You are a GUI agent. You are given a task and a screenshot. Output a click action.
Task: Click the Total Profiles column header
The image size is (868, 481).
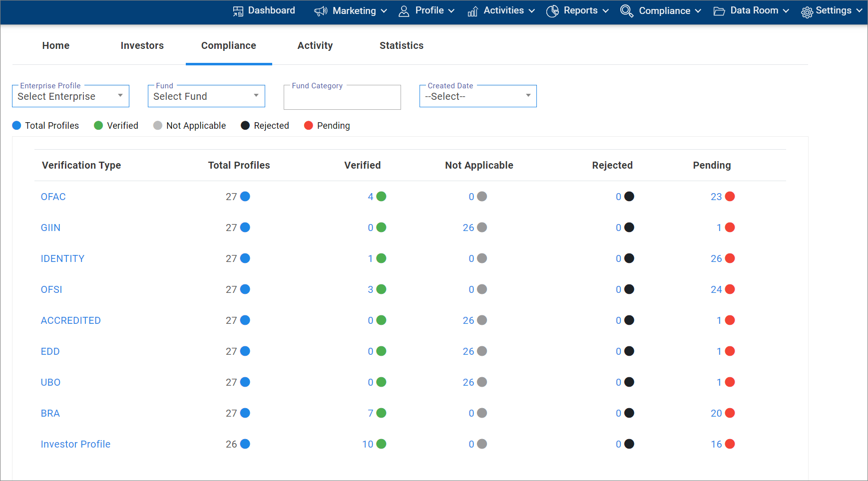pos(239,165)
